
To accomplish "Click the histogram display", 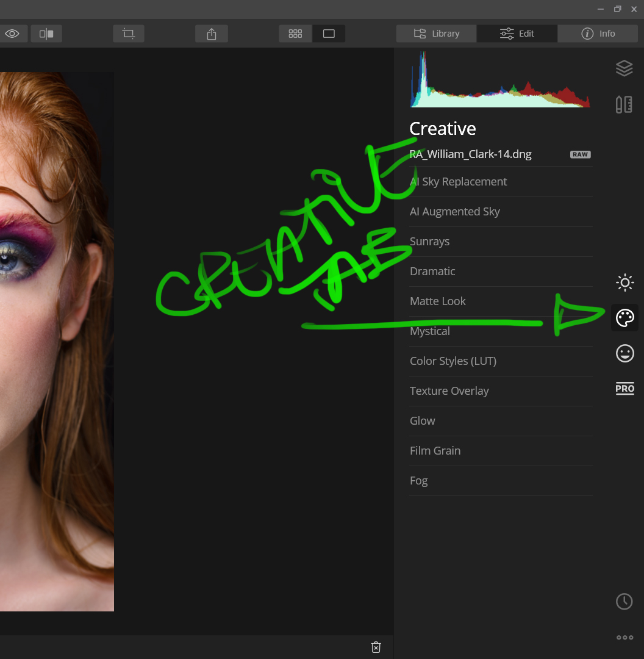I will coord(500,79).
